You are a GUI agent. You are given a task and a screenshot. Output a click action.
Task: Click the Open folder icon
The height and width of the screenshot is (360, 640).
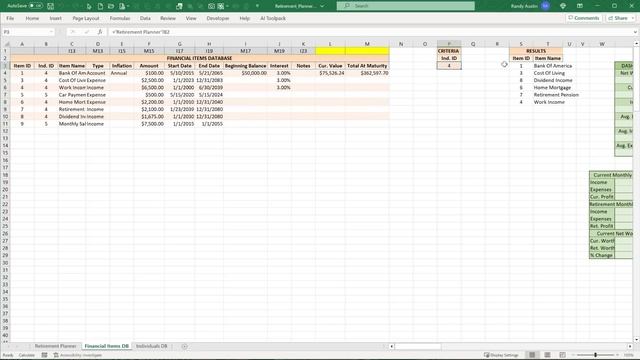(x=111, y=6)
